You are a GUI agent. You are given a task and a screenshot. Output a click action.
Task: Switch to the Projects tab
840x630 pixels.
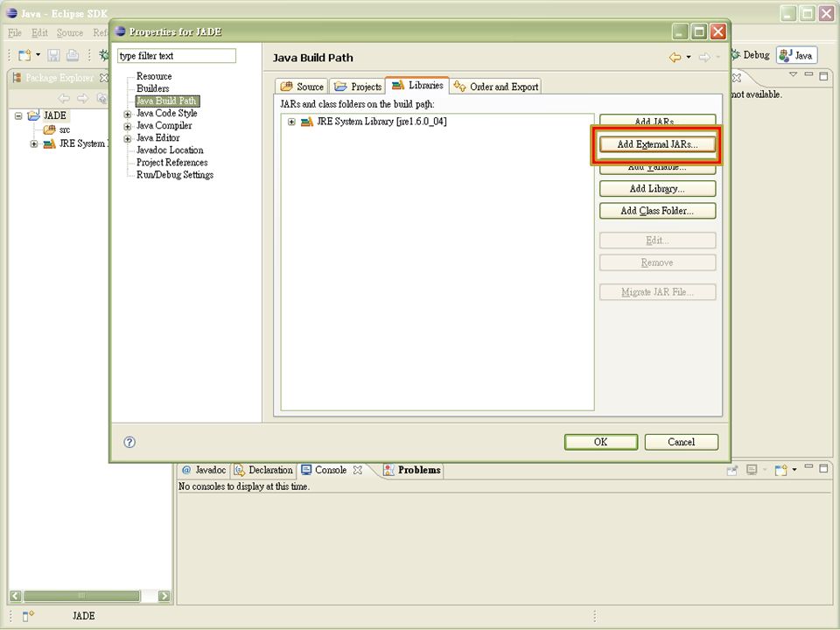coord(357,87)
